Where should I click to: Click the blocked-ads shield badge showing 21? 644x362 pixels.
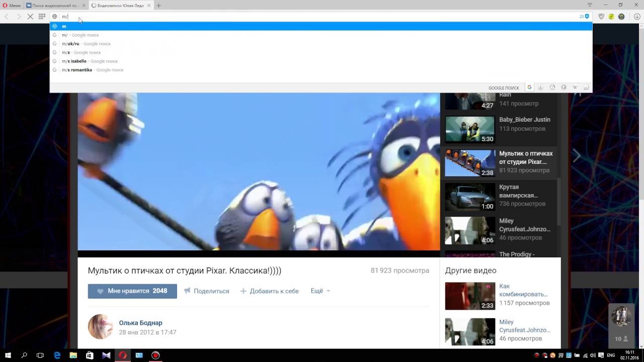coord(584,17)
